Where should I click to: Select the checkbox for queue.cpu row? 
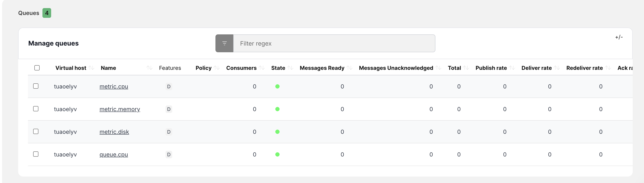[36, 154]
